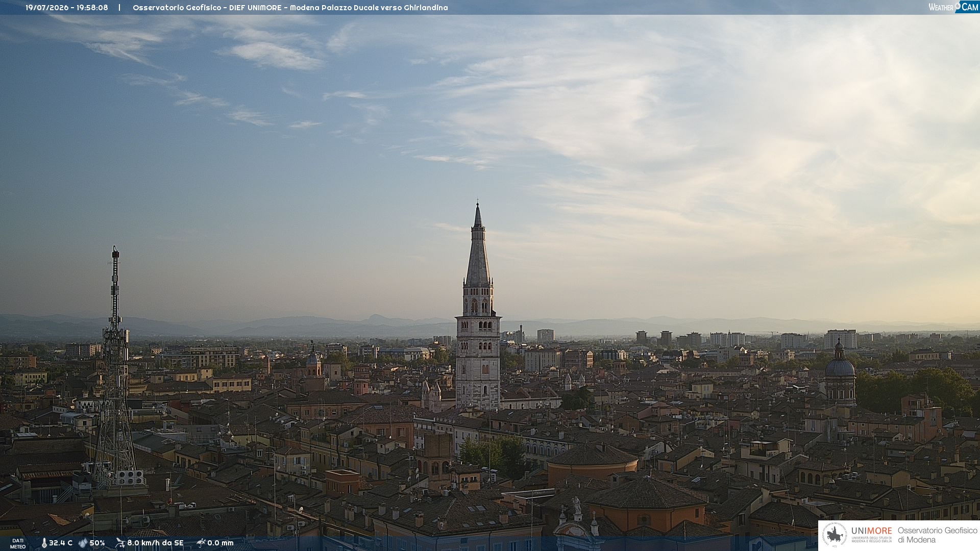Click the UNIMORE wordmark text
The image size is (980, 551).
click(x=872, y=531)
